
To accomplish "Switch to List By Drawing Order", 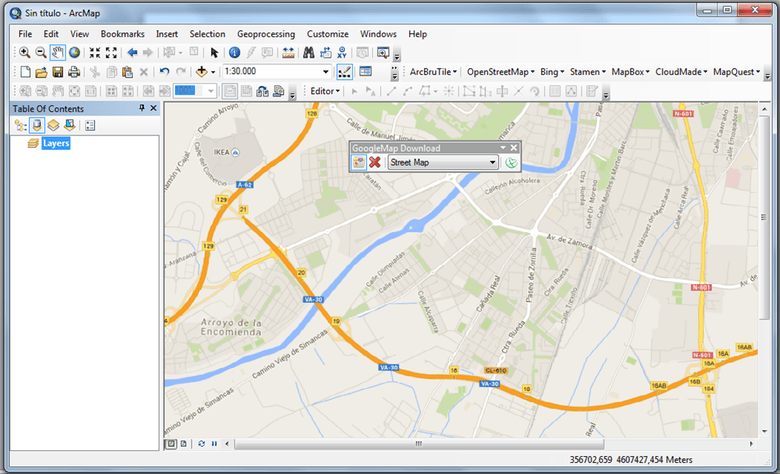I will point(20,125).
